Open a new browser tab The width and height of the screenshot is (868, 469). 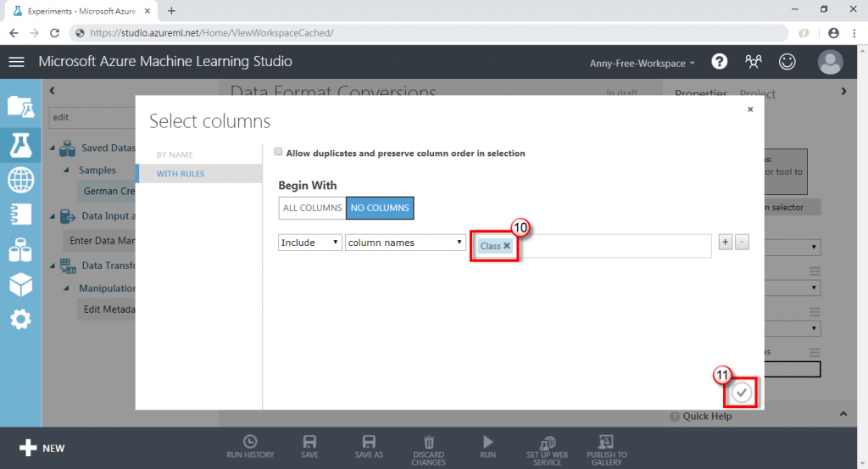click(x=171, y=10)
